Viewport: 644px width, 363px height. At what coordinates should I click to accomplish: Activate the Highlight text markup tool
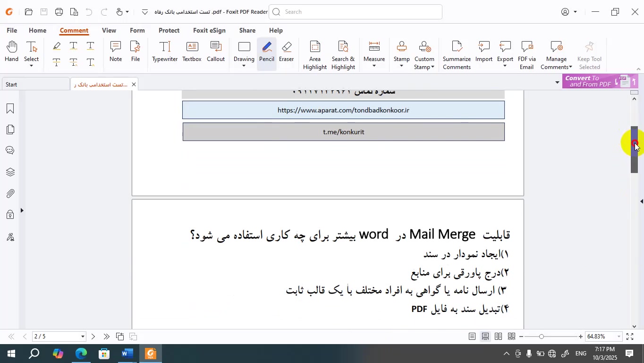click(57, 46)
